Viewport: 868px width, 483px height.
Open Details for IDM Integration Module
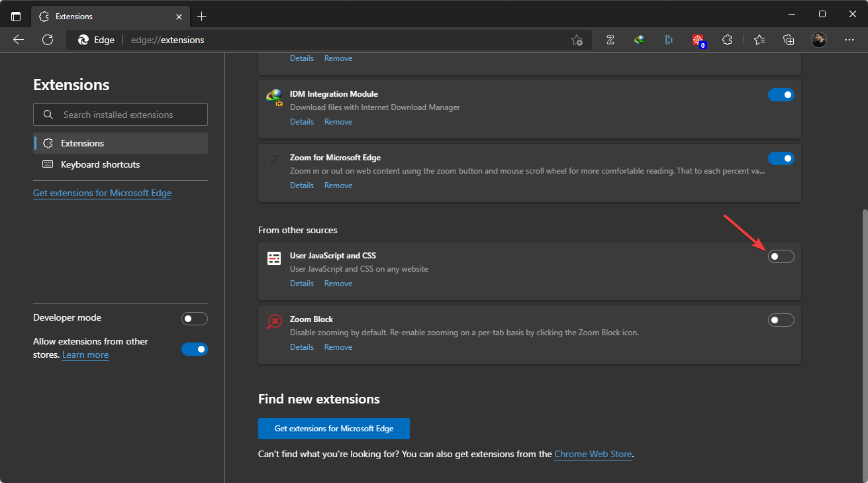[x=302, y=122]
